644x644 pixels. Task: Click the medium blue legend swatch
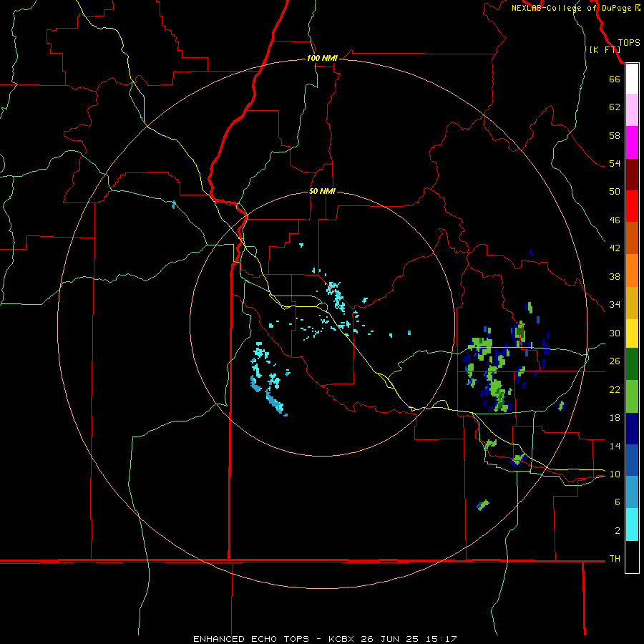[x=632, y=460]
